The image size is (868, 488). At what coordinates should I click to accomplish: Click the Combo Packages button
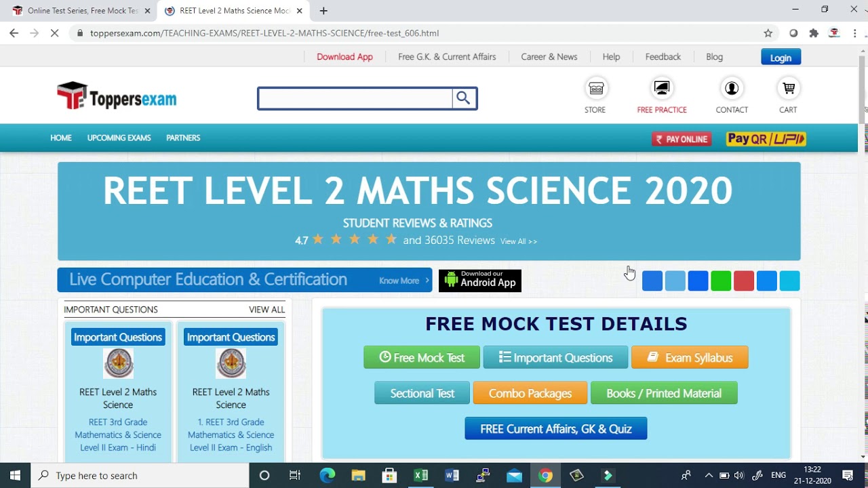530,393
